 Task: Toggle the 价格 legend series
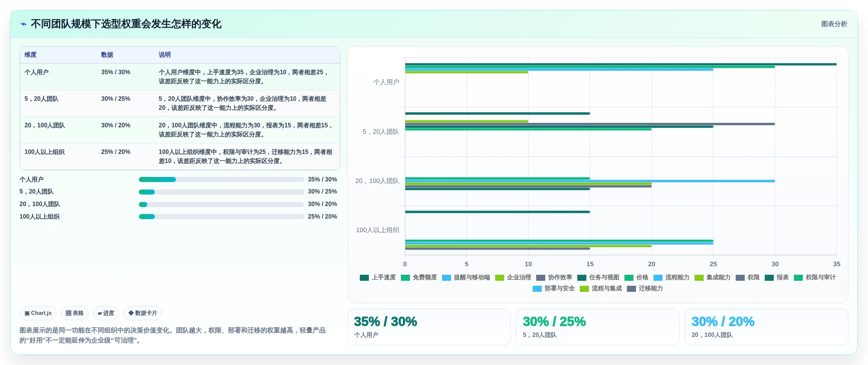636,277
